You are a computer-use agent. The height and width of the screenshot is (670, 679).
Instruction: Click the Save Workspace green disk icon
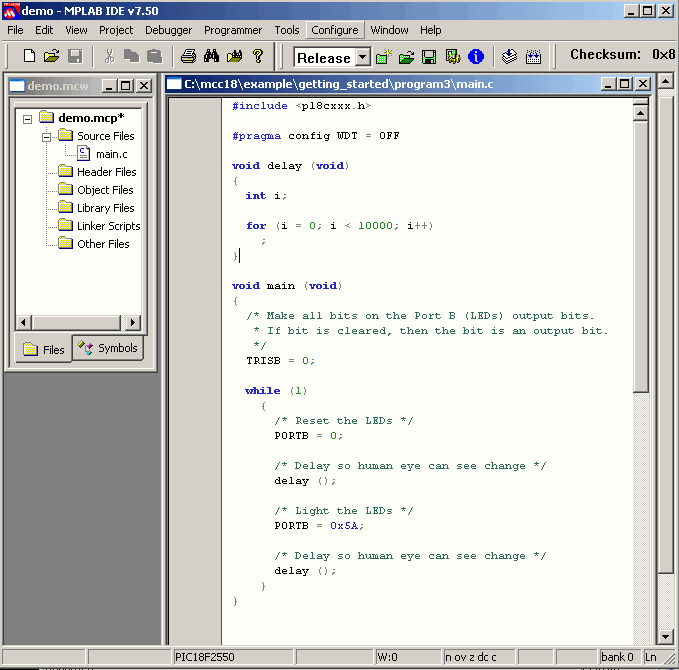(429, 57)
